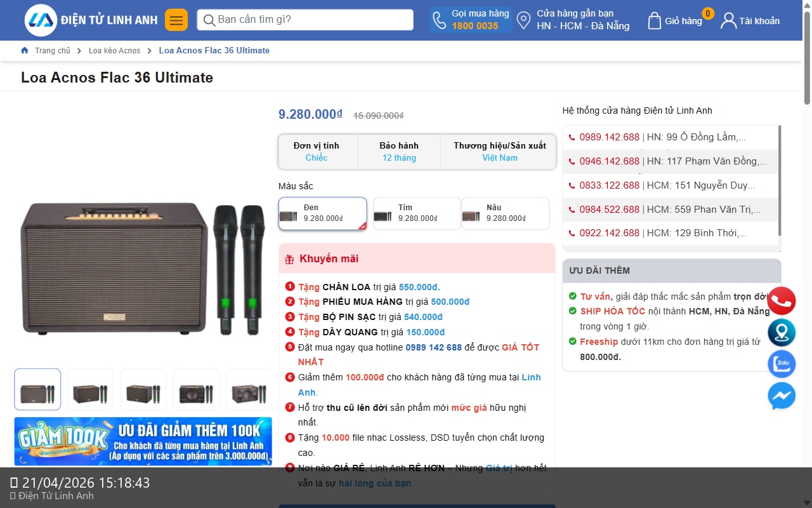The width and height of the screenshot is (812, 508).
Task: Open the floating Zalo chat button
Action: point(782,364)
